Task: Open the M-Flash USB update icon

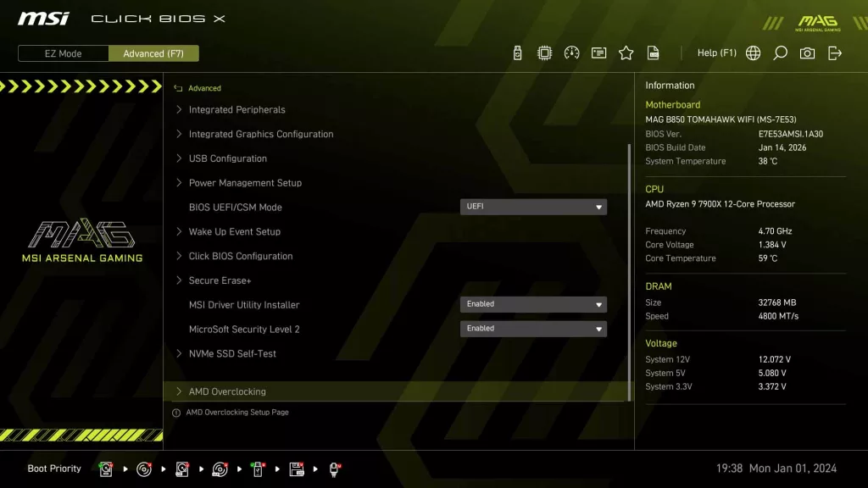Action: [518, 53]
